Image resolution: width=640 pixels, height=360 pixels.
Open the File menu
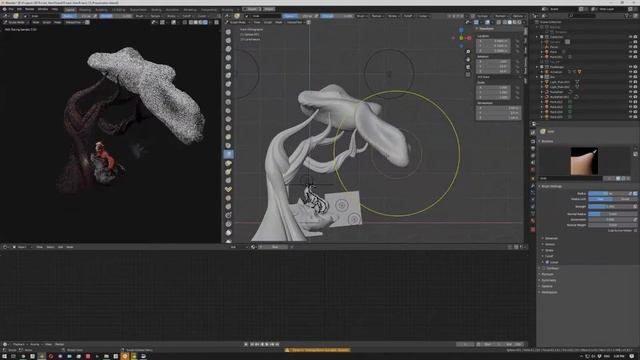[11, 9]
